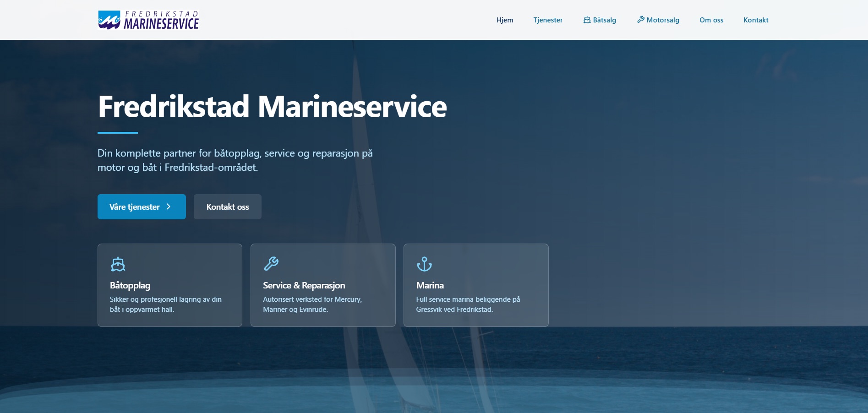Viewport: 868px width, 413px height.
Task: Open the Marina service card
Action: tap(475, 285)
